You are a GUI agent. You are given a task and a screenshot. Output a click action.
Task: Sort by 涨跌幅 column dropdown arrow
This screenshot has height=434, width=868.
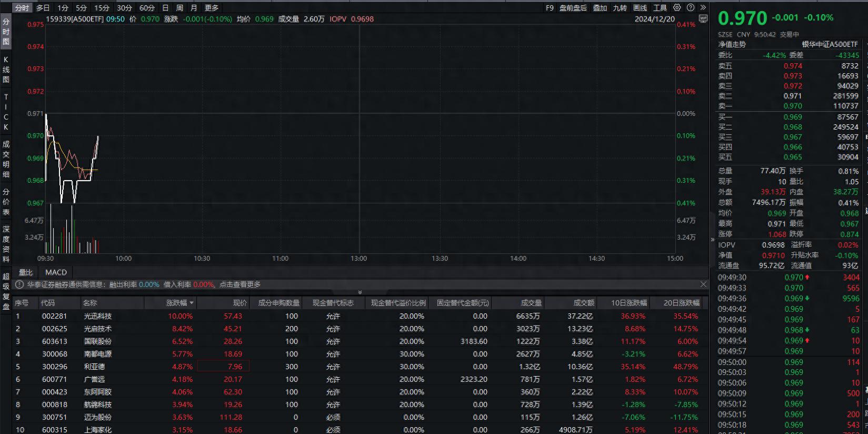tap(192, 303)
